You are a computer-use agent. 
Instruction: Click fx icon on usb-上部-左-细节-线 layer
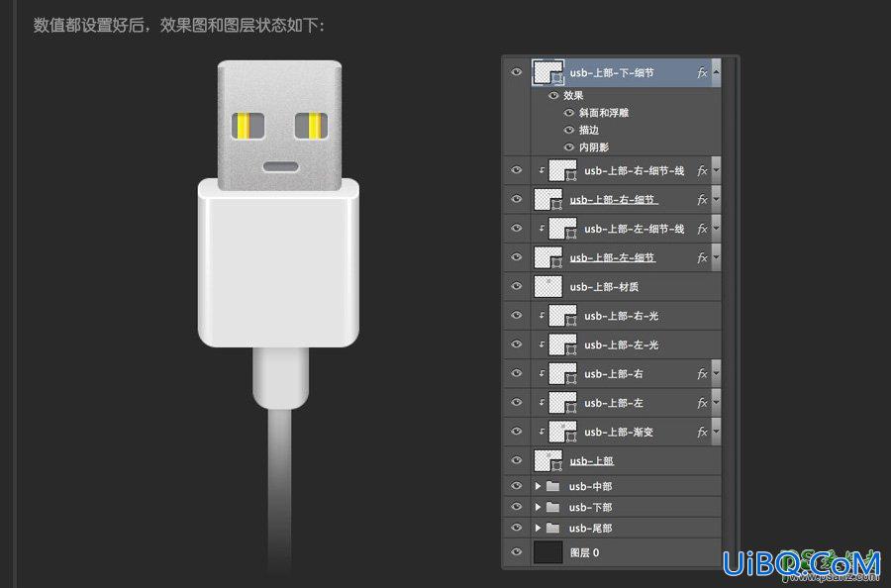(x=702, y=229)
